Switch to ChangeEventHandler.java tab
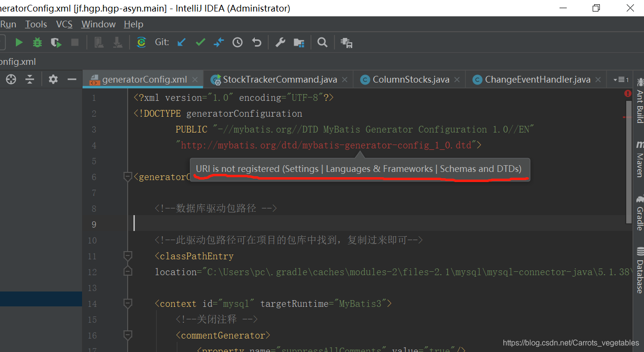Viewport: 644px width, 352px height. coord(537,79)
